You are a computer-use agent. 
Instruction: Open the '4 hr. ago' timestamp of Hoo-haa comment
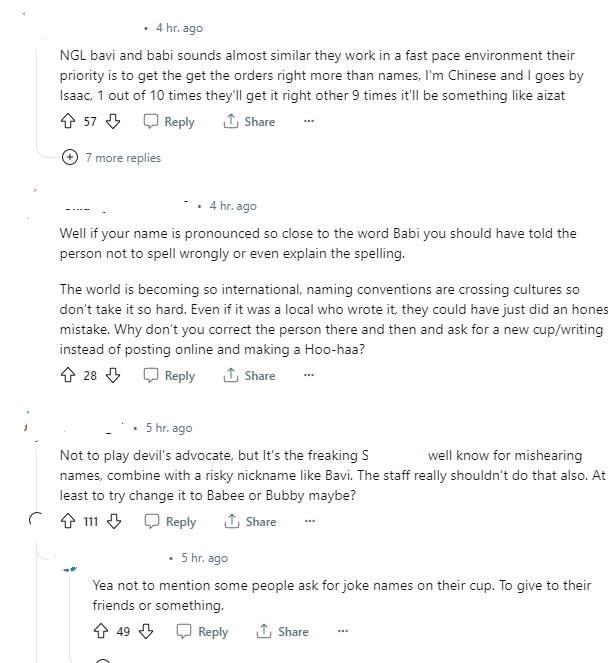click(233, 206)
